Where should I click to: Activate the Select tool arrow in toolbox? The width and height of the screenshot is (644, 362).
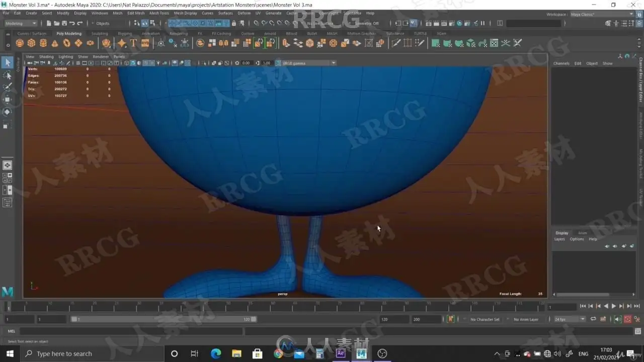(8, 62)
